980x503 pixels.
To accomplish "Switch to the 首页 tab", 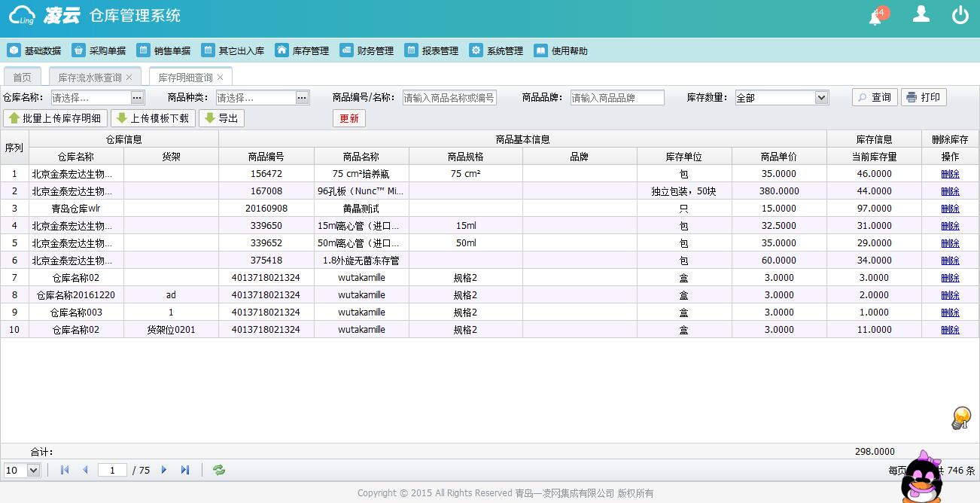I will [23, 78].
